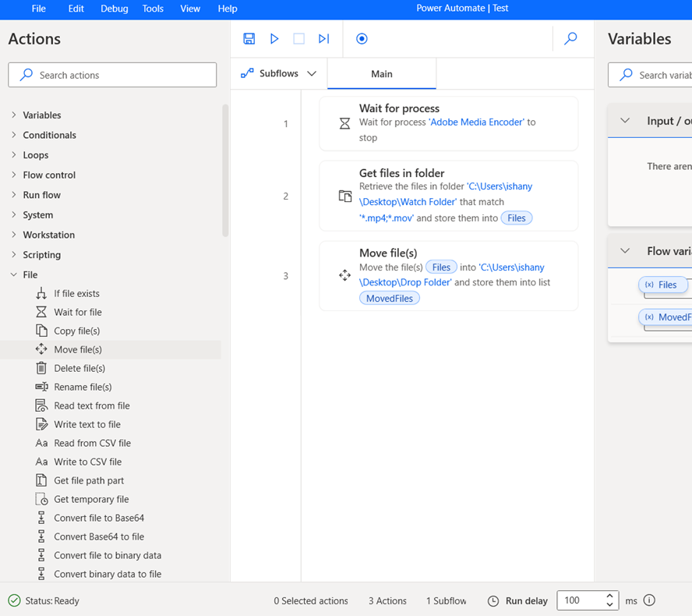Expand the Workstation actions group
This screenshot has width=692, height=616.
(x=14, y=235)
